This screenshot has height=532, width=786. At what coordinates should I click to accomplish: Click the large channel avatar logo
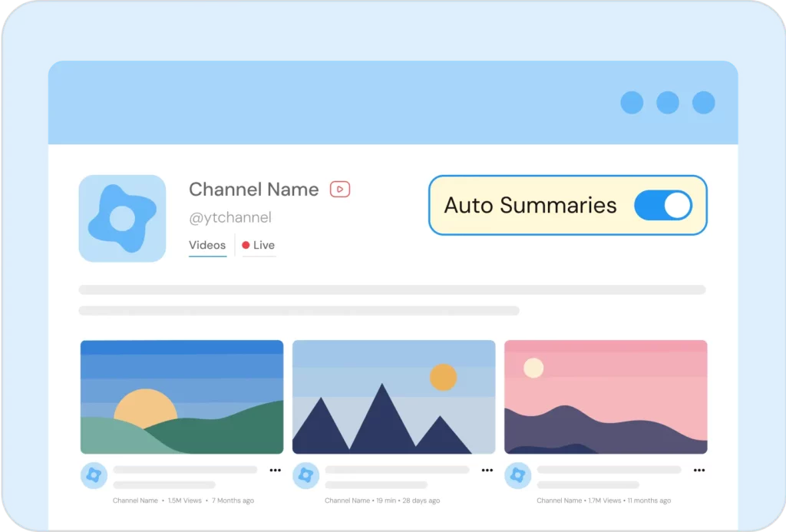[122, 219]
